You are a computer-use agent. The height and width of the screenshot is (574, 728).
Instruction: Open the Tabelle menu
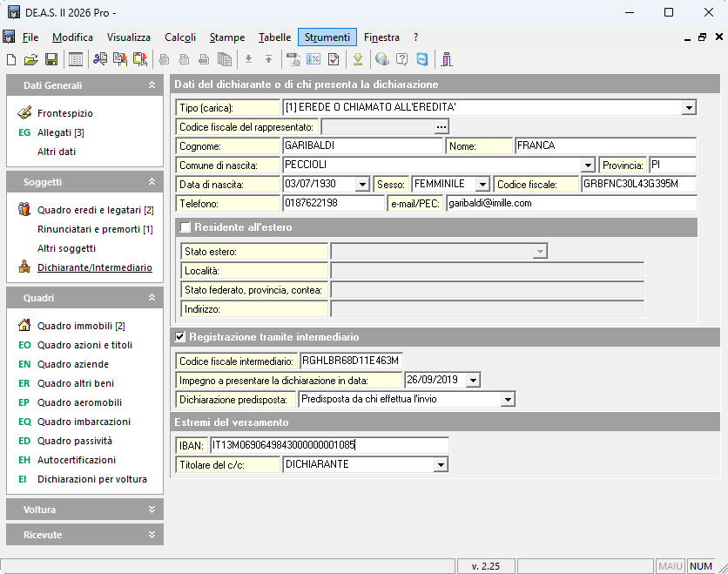click(274, 37)
